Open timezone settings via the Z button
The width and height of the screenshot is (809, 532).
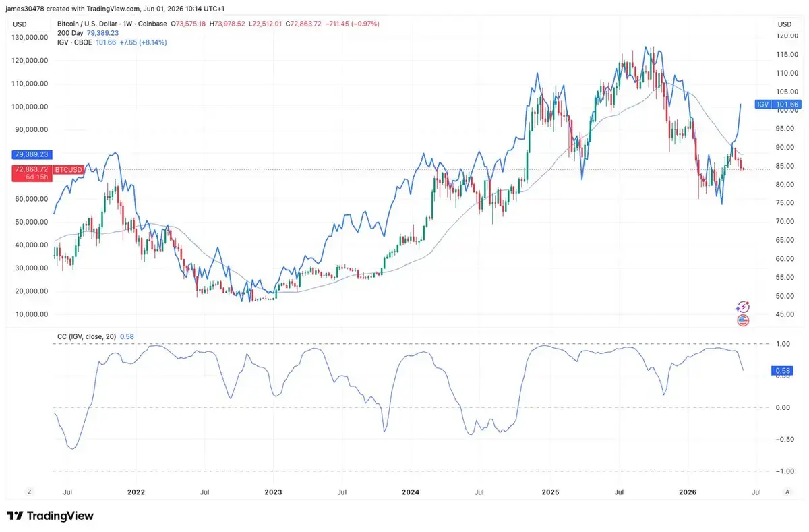point(29,493)
